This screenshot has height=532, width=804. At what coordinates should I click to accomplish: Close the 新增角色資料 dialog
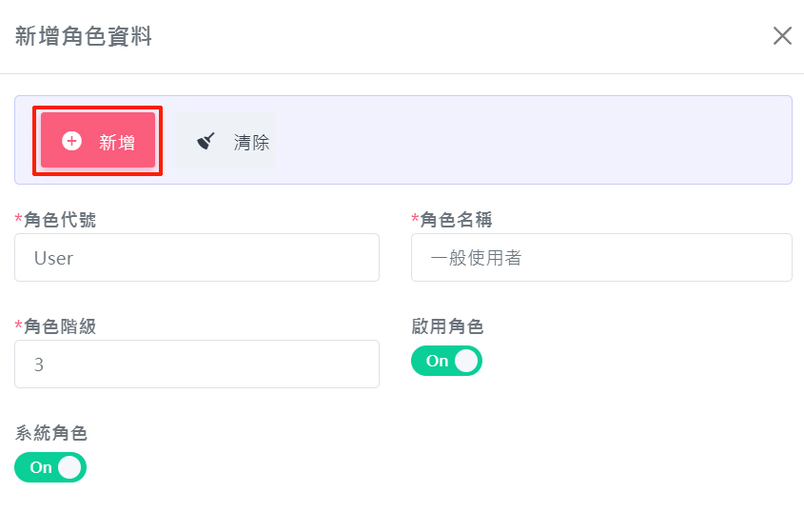(782, 36)
